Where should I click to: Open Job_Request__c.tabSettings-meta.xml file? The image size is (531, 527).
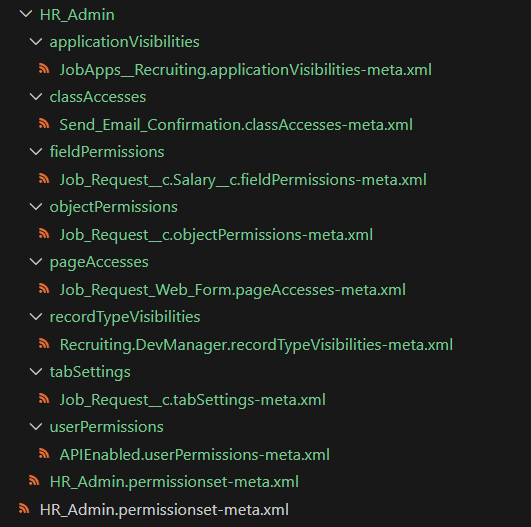click(x=193, y=400)
